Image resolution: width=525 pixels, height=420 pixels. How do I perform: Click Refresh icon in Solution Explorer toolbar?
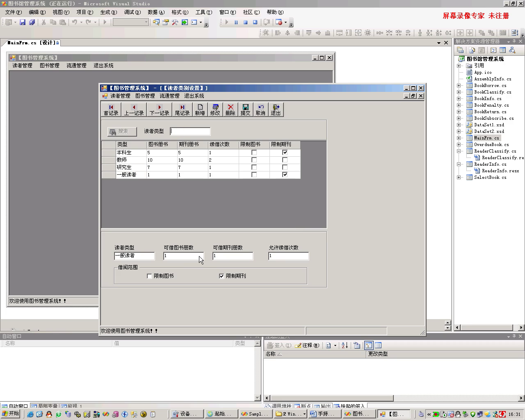pos(482,50)
